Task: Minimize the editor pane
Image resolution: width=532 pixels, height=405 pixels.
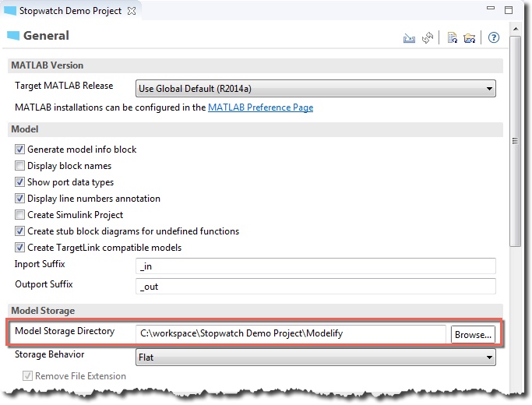Action: click(491, 8)
